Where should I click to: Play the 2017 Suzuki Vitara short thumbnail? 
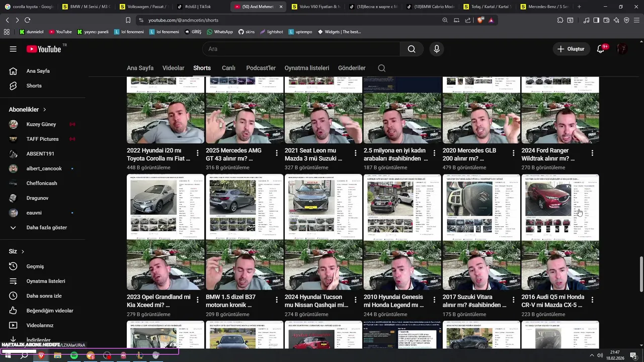point(481,232)
